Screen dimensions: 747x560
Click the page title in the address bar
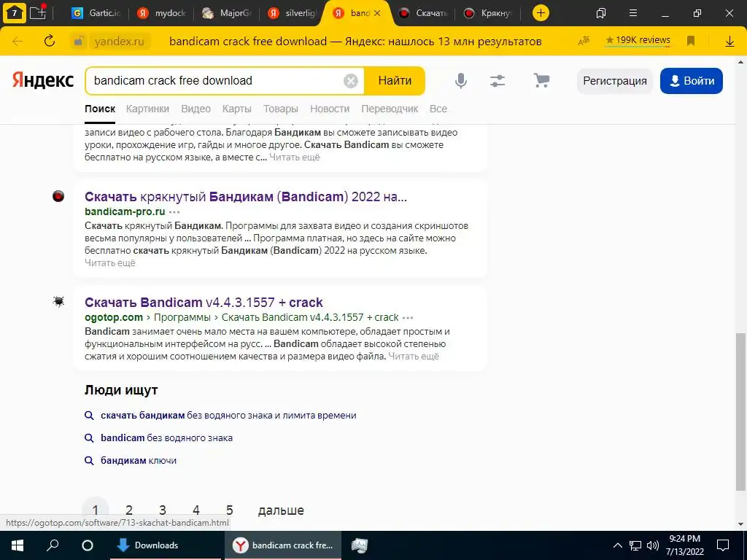355,42
